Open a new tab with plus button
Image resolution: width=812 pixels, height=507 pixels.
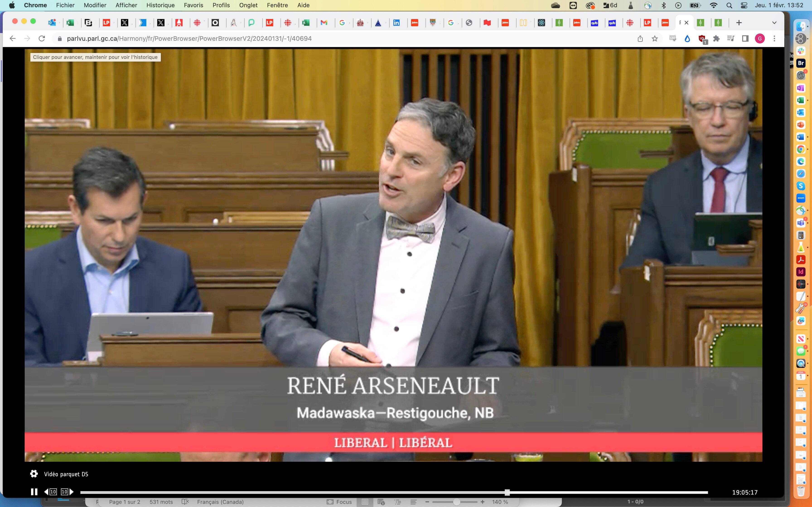(739, 23)
